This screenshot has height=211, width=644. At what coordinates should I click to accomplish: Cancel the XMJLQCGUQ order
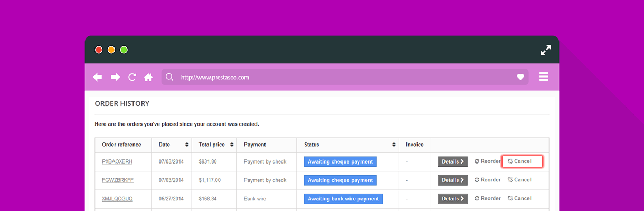520,198
